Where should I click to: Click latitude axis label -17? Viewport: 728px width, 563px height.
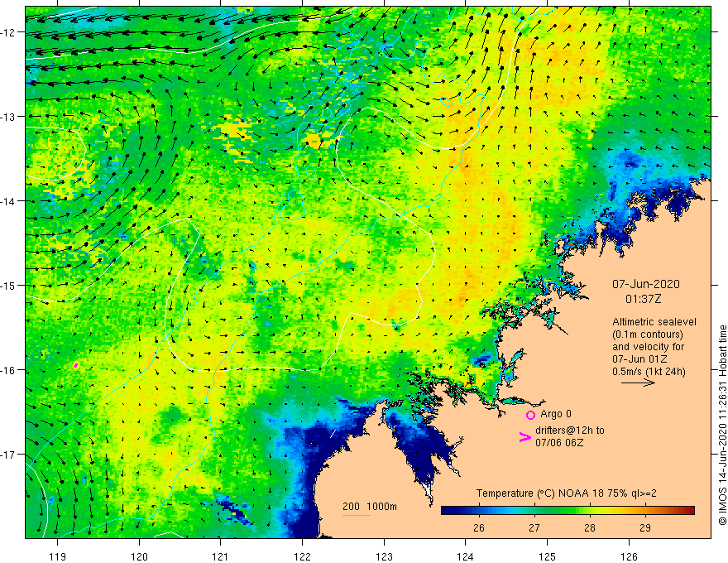click(x=9, y=455)
